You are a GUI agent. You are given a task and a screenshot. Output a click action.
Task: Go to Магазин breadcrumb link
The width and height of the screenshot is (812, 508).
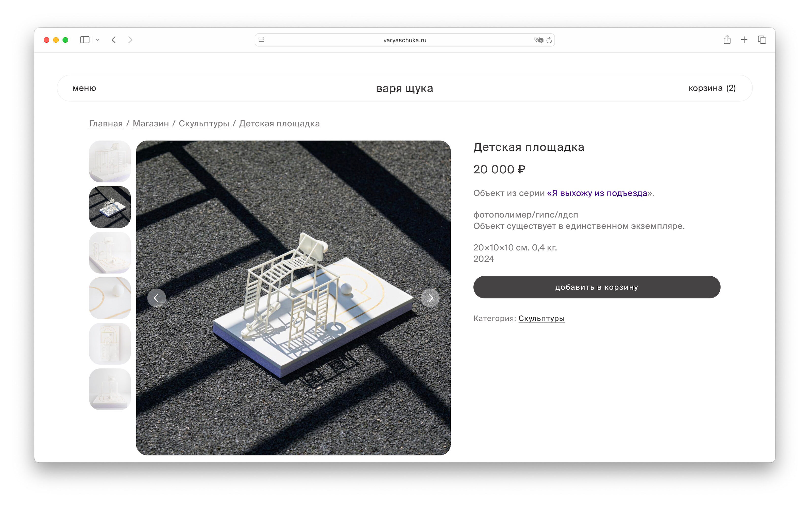point(150,124)
